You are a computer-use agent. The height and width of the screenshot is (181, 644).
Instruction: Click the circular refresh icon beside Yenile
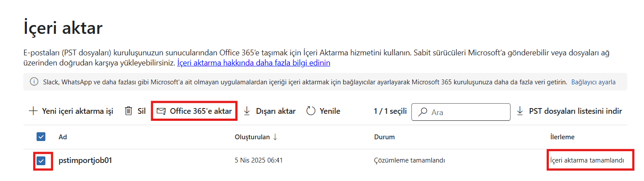(x=311, y=111)
